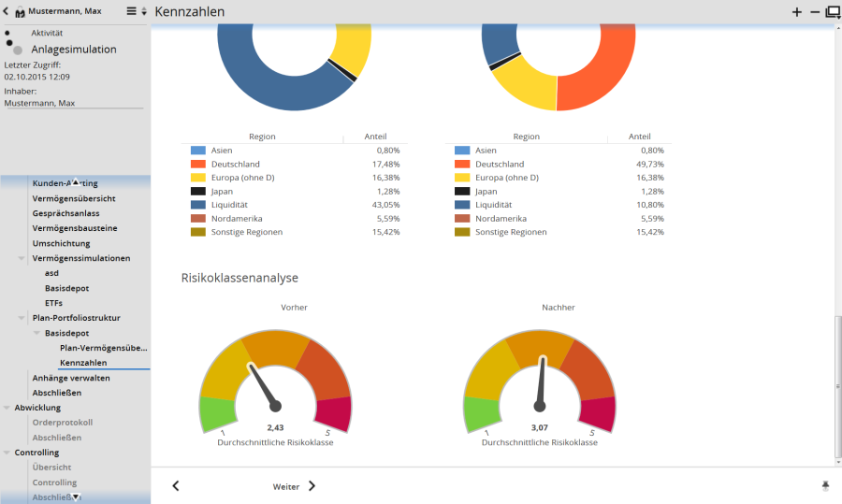842x504 pixels.
Task: Click the minus zoom-out icon at top right
Action: point(814,11)
